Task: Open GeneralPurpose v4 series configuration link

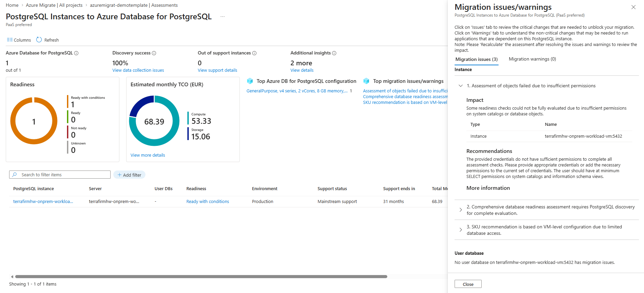Action: tap(297, 91)
